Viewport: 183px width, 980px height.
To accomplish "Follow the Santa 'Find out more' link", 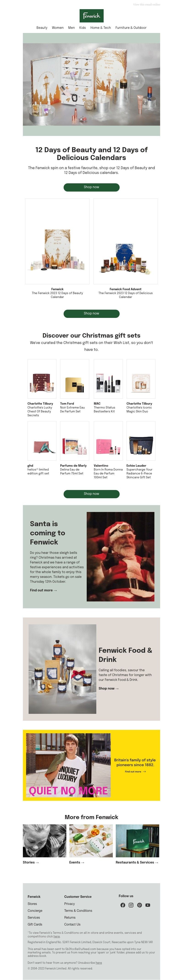I will click(43, 590).
